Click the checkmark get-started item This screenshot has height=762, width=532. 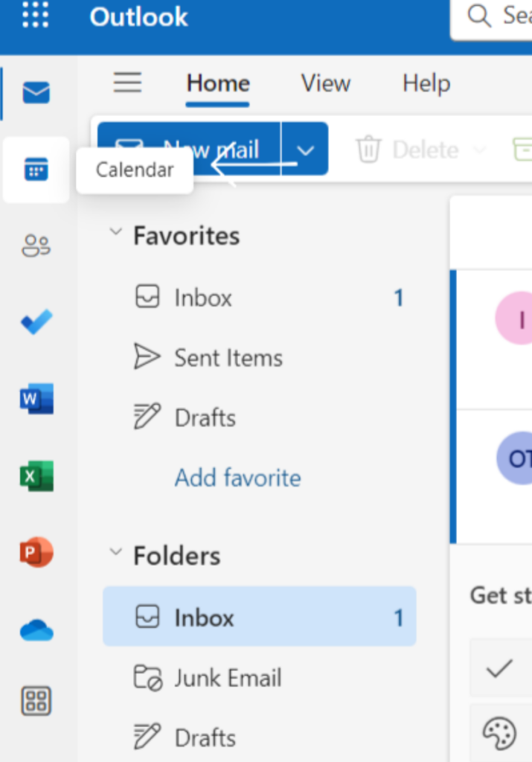click(501, 668)
